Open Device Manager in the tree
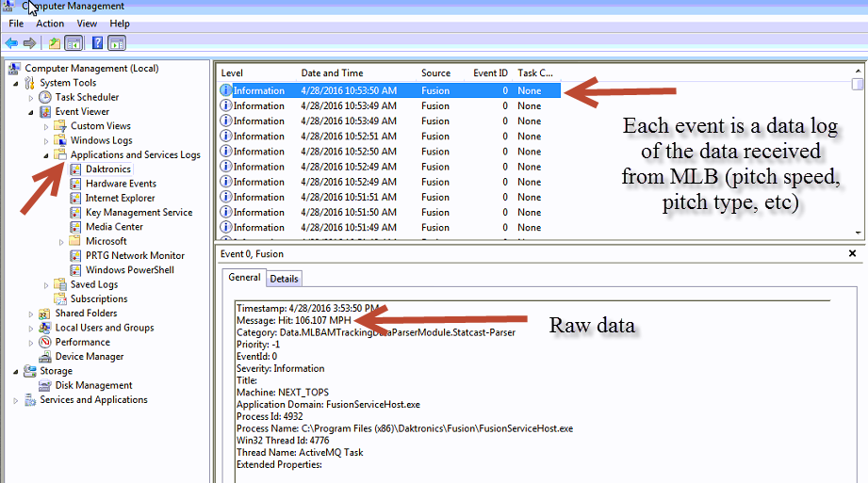The image size is (868, 483). tap(89, 357)
